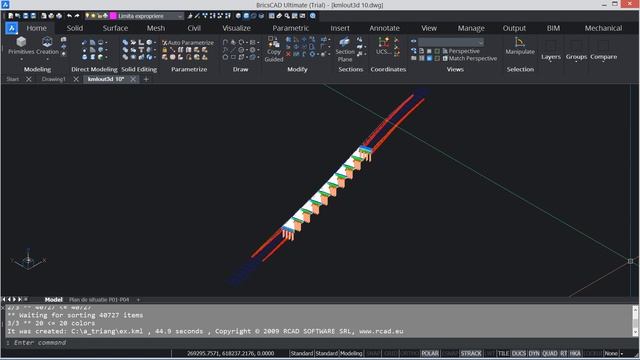The image size is (640, 360).
Task: Close the kmlout3d 10 document tab
Action: tap(133, 79)
